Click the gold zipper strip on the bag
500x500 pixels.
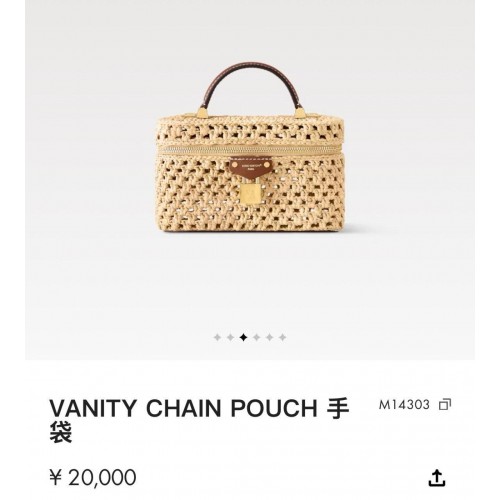(x=250, y=150)
